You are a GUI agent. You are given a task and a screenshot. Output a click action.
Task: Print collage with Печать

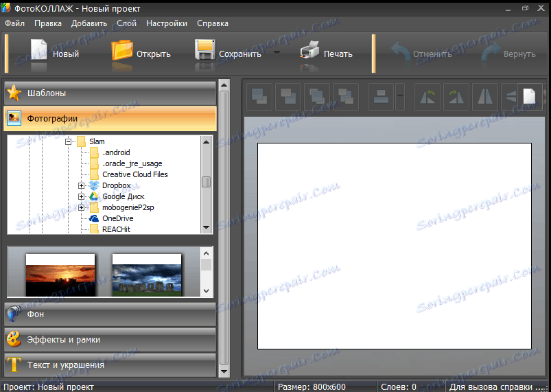tap(327, 54)
